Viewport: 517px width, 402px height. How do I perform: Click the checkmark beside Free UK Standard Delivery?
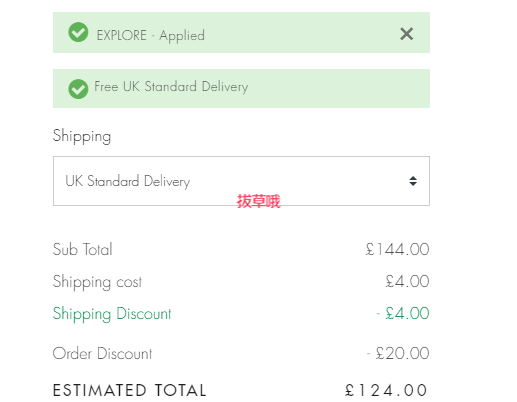pos(78,89)
